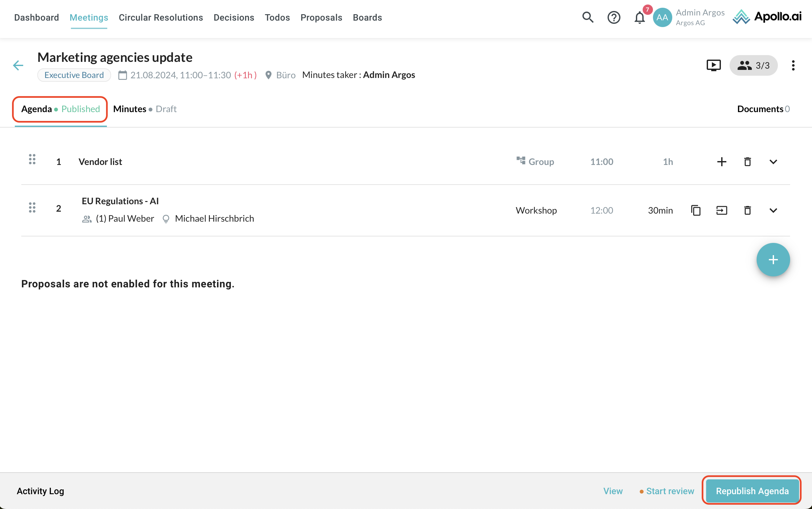
Task: Open the three-dot meeting options menu
Action: [x=793, y=65]
